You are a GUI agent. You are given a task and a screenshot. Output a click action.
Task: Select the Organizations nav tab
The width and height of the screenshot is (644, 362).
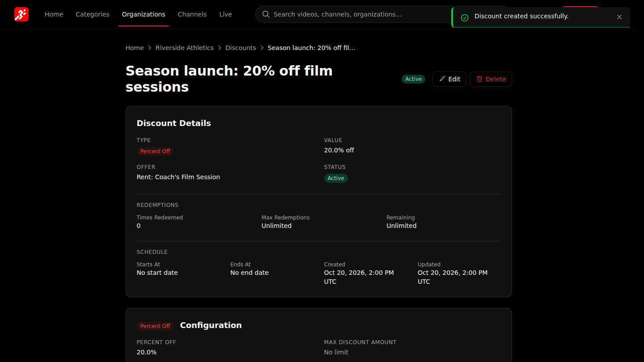[x=144, y=14]
